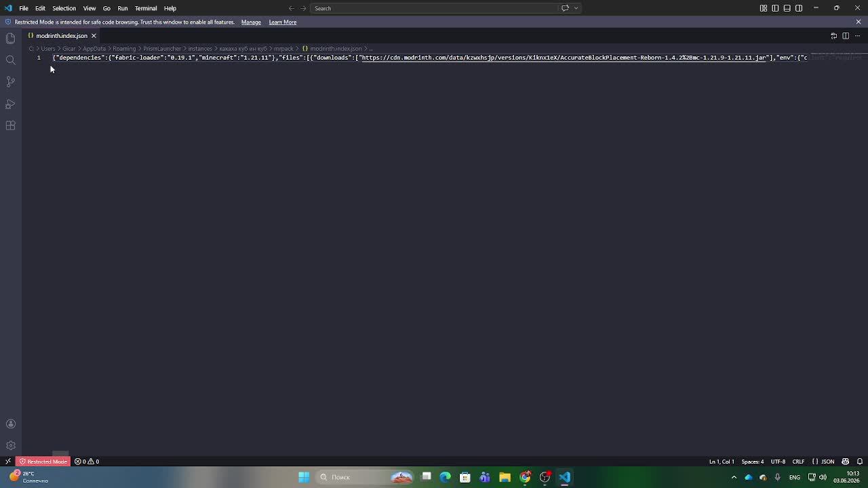Image resolution: width=868 pixels, height=488 pixels.
Task: Toggle the secondary side bar
Action: coord(799,8)
